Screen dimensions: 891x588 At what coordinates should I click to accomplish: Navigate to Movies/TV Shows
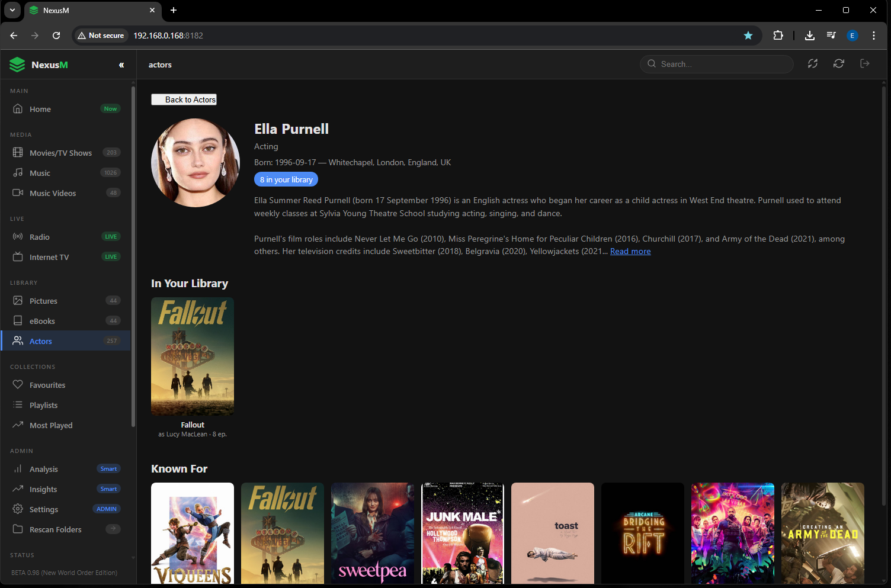coord(60,152)
